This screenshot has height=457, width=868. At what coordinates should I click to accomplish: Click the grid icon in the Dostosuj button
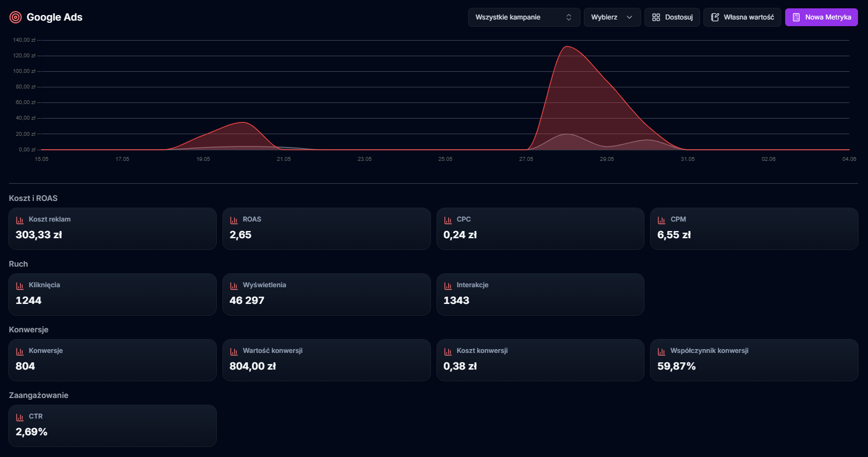tap(656, 17)
